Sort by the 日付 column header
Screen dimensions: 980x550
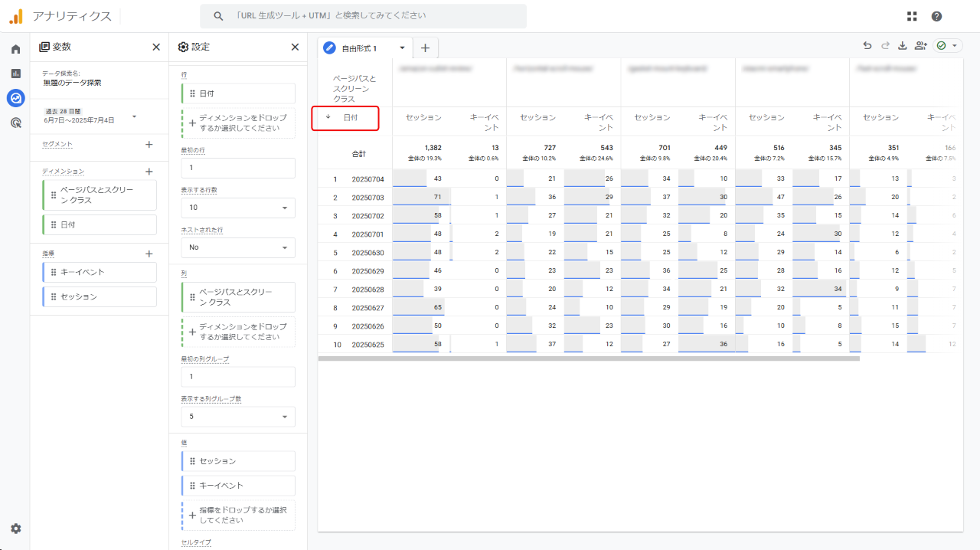point(349,118)
